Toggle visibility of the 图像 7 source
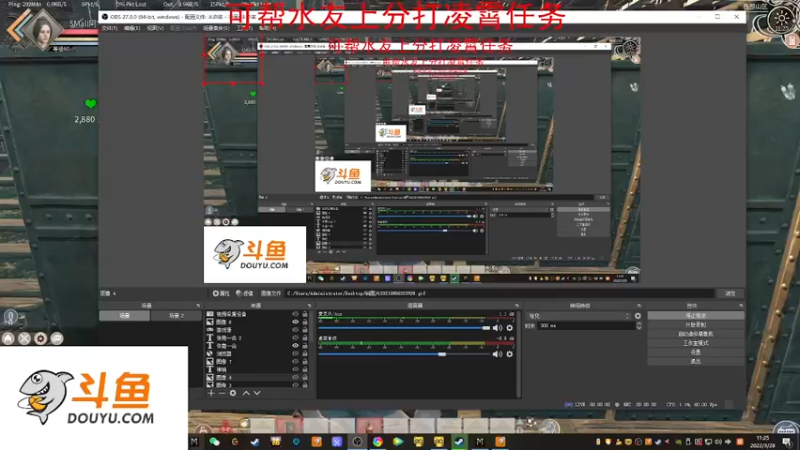The height and width of the screenshot is (450, 800). click(x=295, y=361)
